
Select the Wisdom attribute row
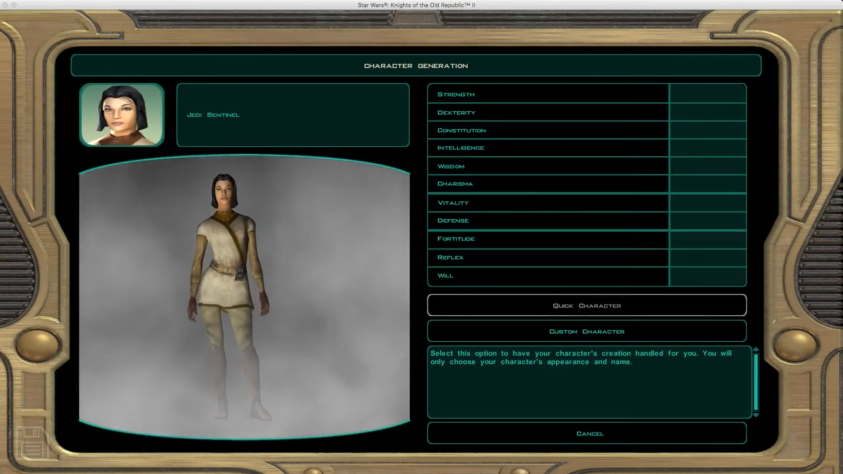click(587, 166)
